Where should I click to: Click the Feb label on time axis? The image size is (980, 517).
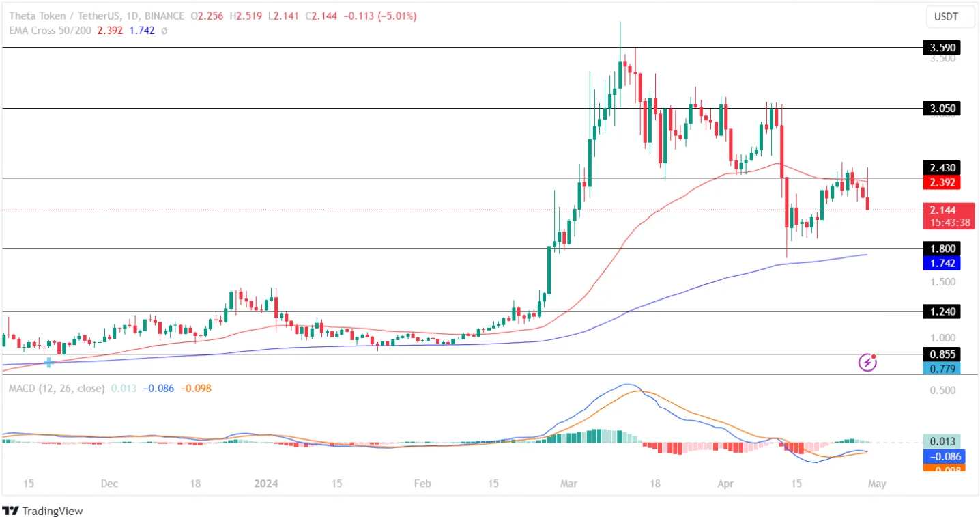[422, 484]
